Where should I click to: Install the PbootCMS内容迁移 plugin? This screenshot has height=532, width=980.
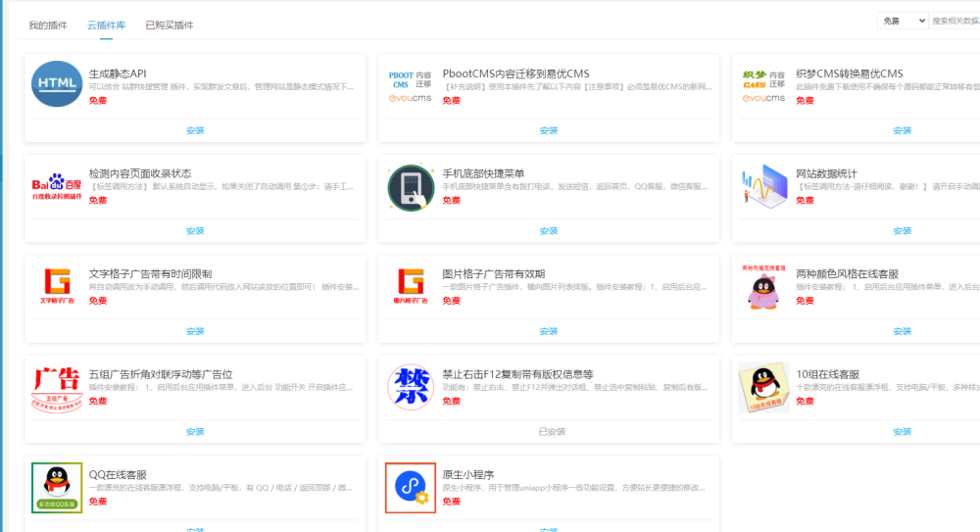[x=549, y=130]
